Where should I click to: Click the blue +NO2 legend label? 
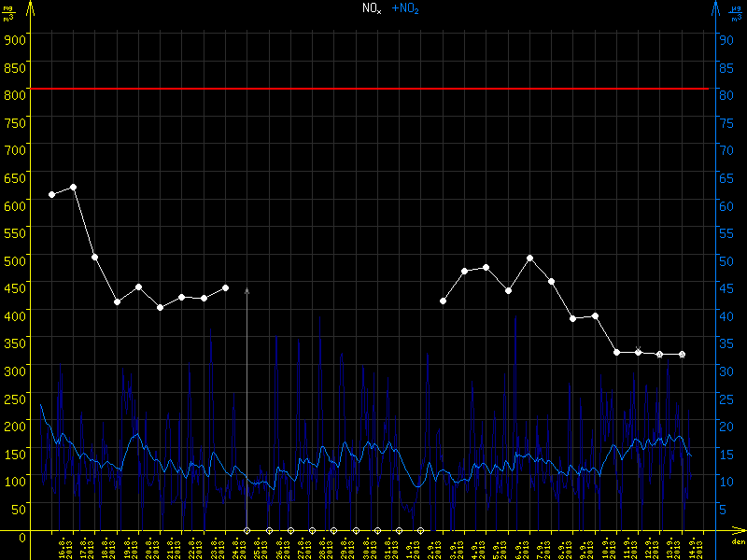(405, 8)
